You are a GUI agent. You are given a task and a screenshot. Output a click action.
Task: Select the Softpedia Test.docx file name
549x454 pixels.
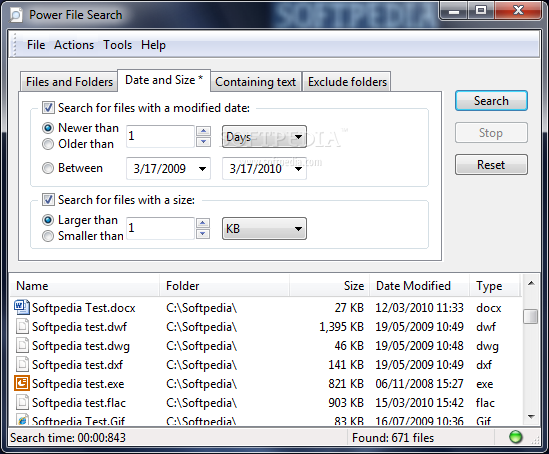pyautogui.click(x=84, y=308)
